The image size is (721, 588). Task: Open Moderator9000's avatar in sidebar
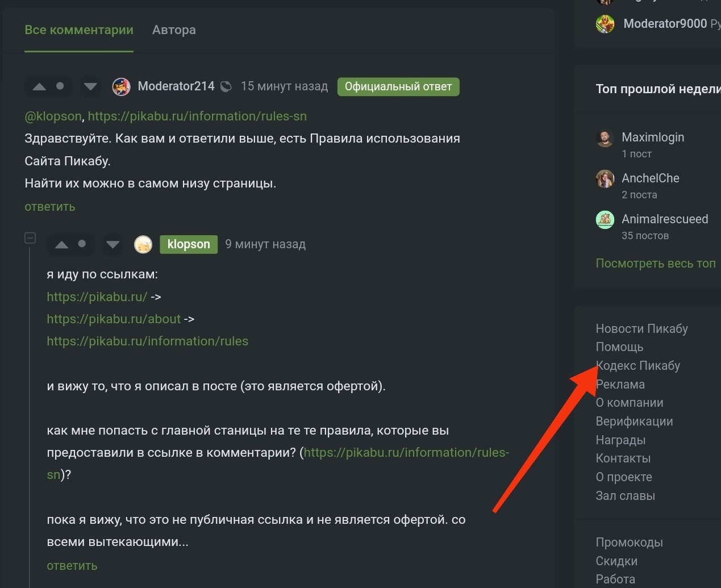click(x=605, y=24)
